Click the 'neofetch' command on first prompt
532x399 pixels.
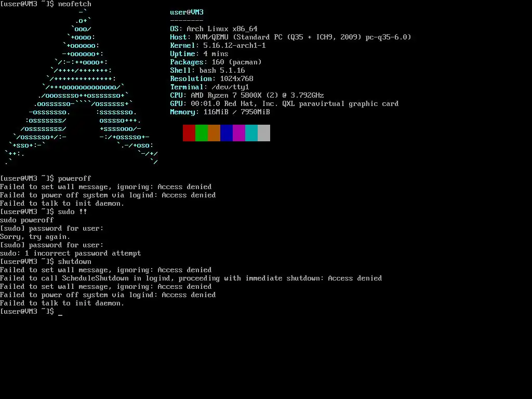coord(75,4)
